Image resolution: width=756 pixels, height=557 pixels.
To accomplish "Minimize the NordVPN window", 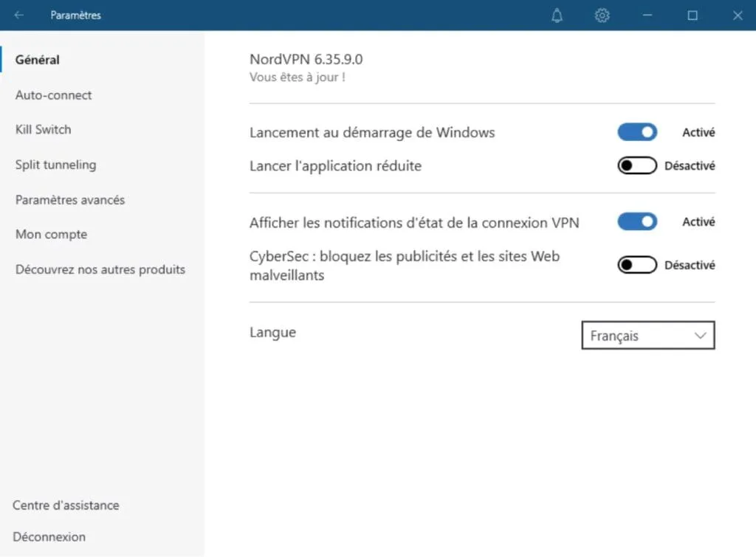I will coord(647,15).
